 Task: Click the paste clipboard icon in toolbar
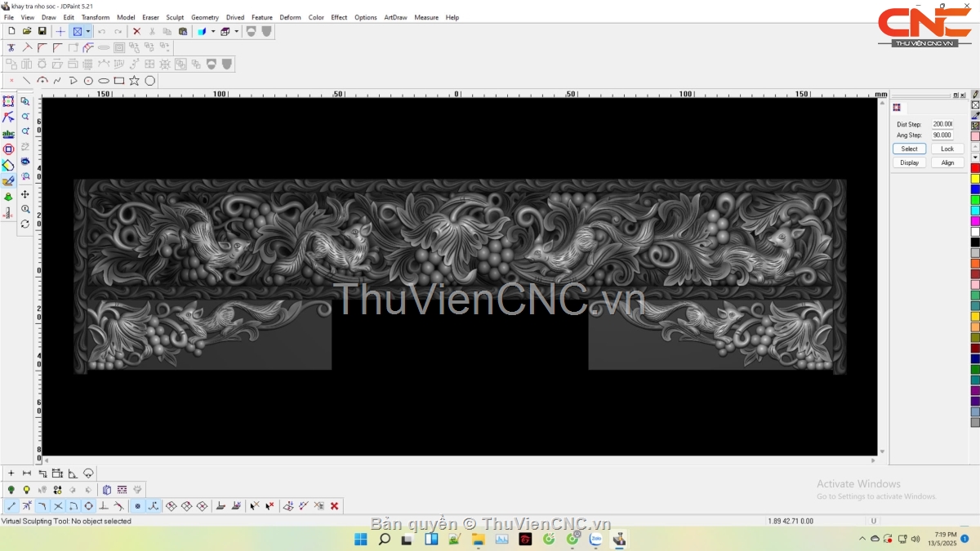coord(183,31)
